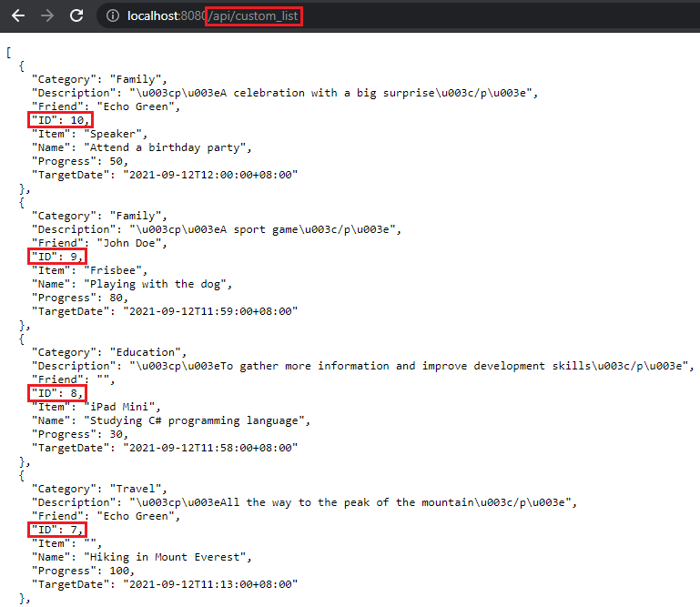Click the empty "Friend": "" line of ID 8
This screenshot has height=607, width=700.
pos(73,379)
